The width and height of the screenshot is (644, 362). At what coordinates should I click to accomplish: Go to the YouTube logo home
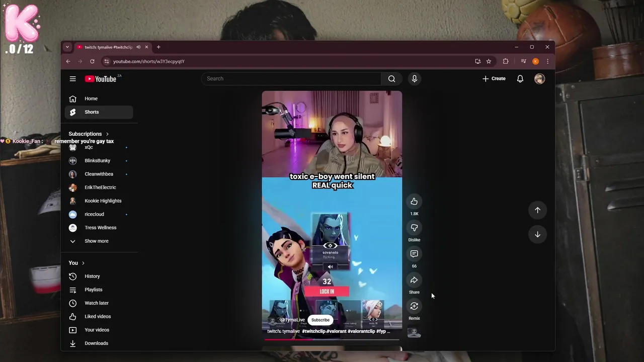[101, 79]
